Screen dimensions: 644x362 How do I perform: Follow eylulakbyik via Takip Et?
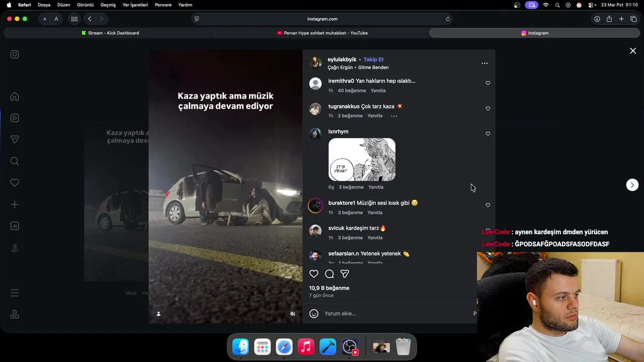coord(374,59)
